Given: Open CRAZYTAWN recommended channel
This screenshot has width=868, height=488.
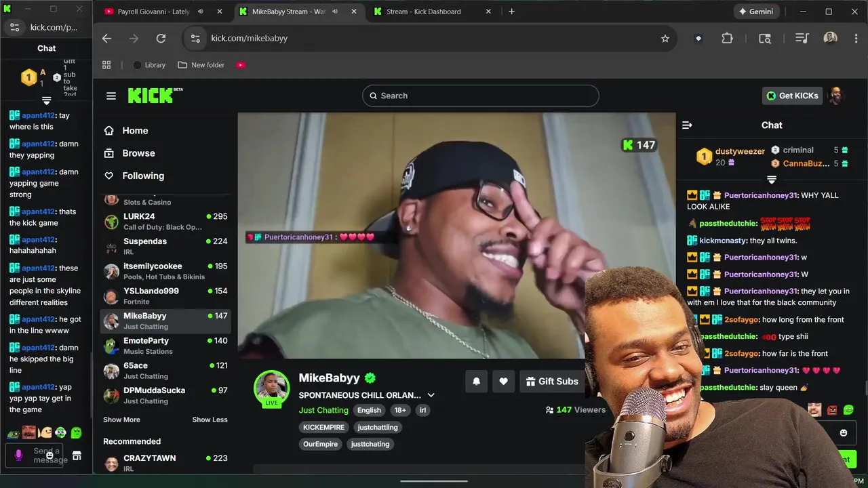Looking at the screenshot, I should [165, 463].
